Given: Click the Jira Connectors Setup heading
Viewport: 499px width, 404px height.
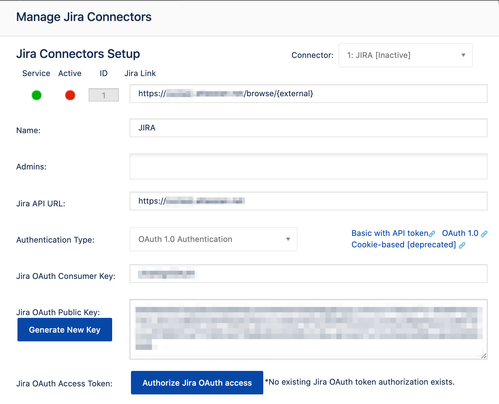Looking at the screenshot, I should [x=78, y=54].
